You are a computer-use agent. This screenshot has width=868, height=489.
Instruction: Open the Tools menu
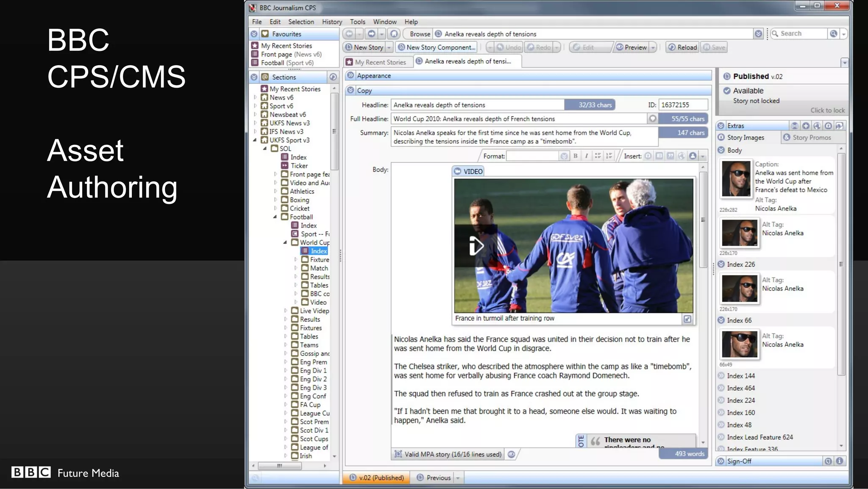coord(357,22)
